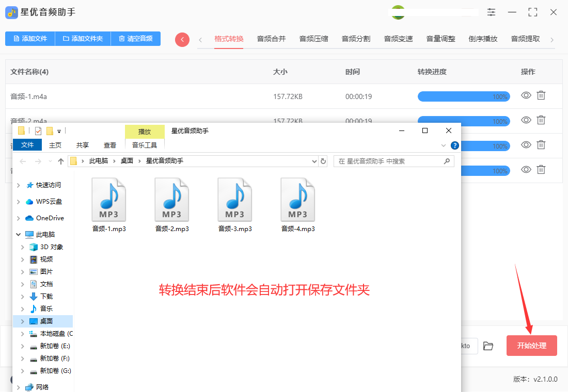Click trash icon in fourth row
Viewport: 568px width, 392px height.
pyautogui.click(x=541, y=169)
